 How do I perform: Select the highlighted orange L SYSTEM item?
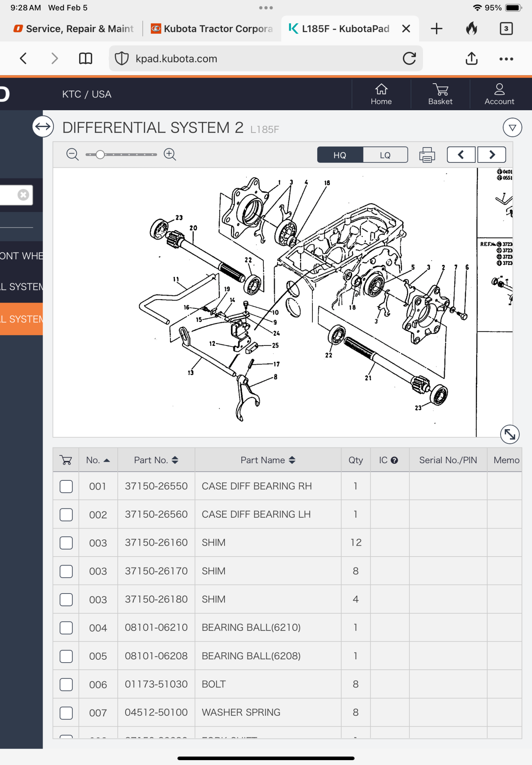point(21,319)
